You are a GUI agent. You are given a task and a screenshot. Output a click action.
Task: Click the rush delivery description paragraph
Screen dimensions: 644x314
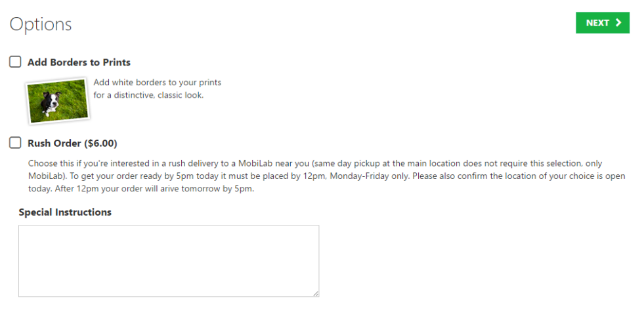tap(326, 176)
